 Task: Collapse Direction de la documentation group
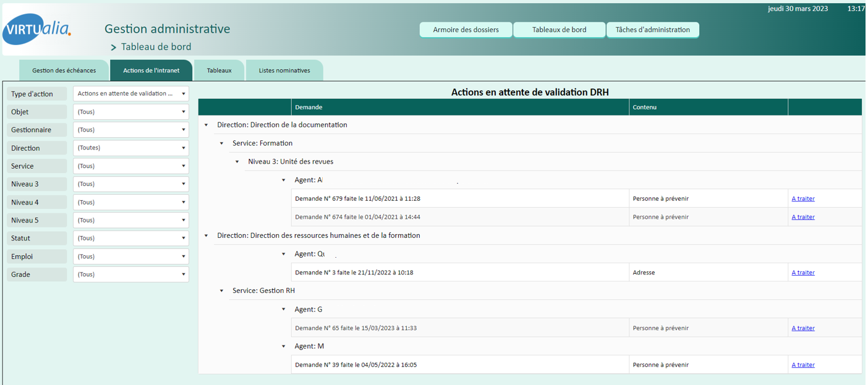pyautogui.click(x=206, y=125)
